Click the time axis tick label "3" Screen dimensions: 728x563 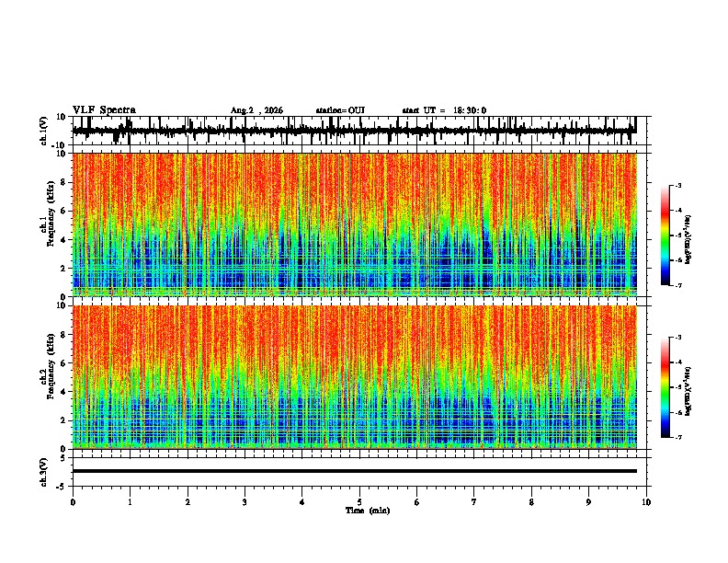pyautogui.click(x=245, y=502)
